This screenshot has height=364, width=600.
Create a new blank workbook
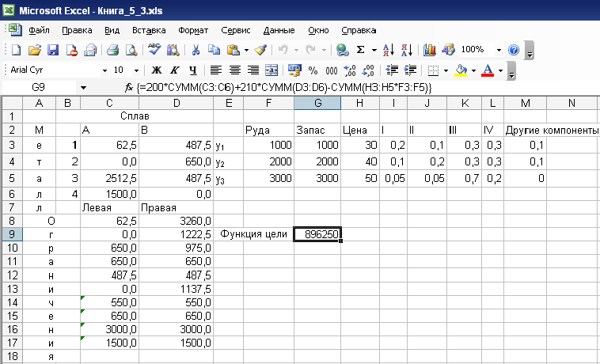click(16, 50)
